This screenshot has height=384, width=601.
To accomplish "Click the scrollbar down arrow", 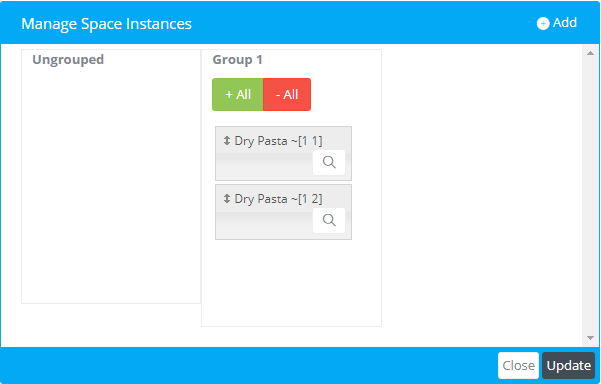I will point(590,338).
